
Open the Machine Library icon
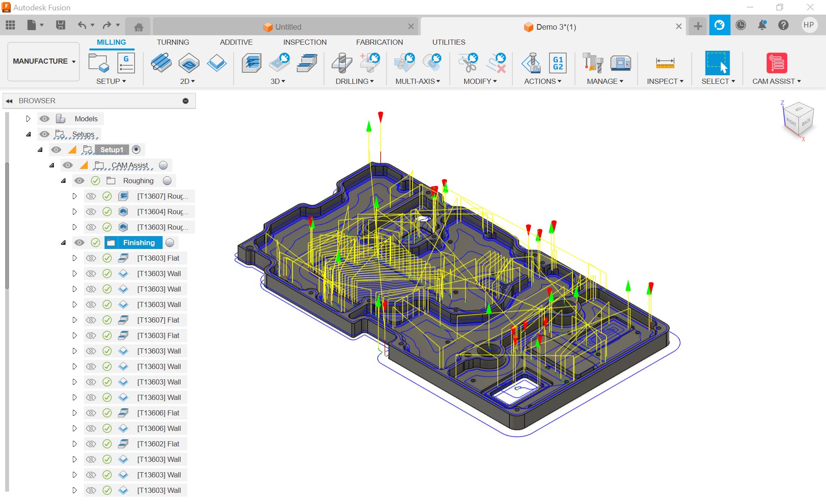click(620, 63)
